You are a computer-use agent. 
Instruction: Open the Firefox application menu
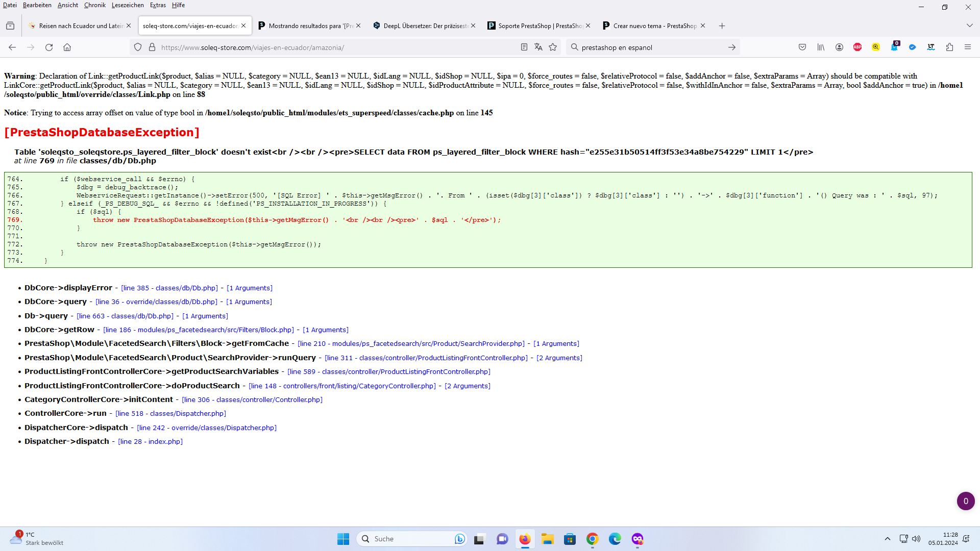967,47
